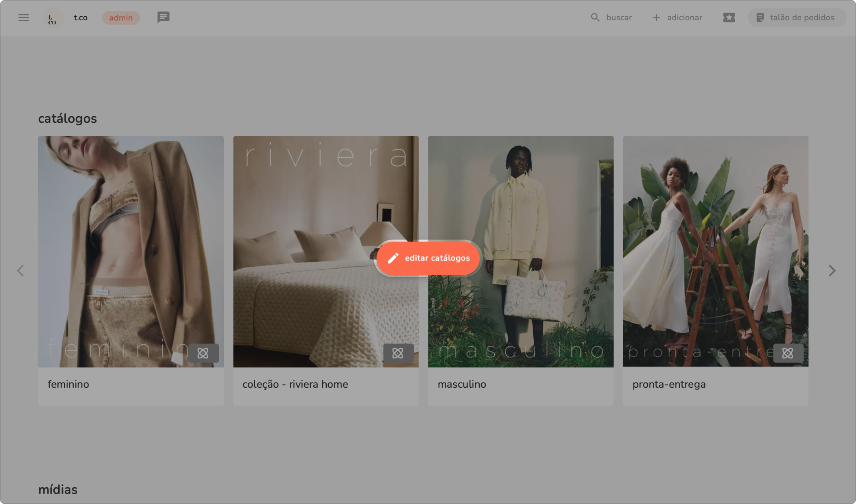
Task: Open the starred ticket icon
Action: 729,17
